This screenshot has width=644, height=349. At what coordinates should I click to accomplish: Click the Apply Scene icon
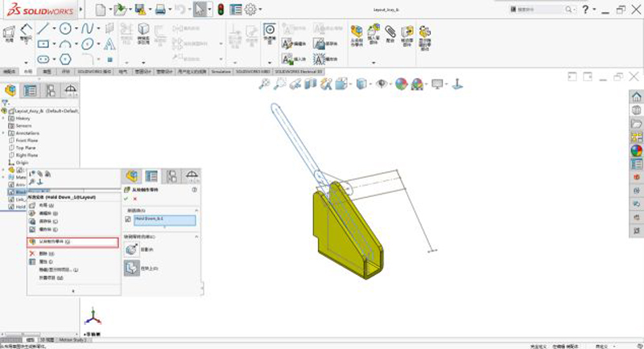417,84
